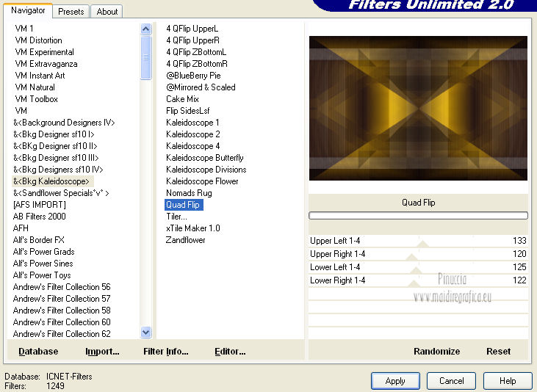Click the category list scrollbar thumb

pos(146,57)
